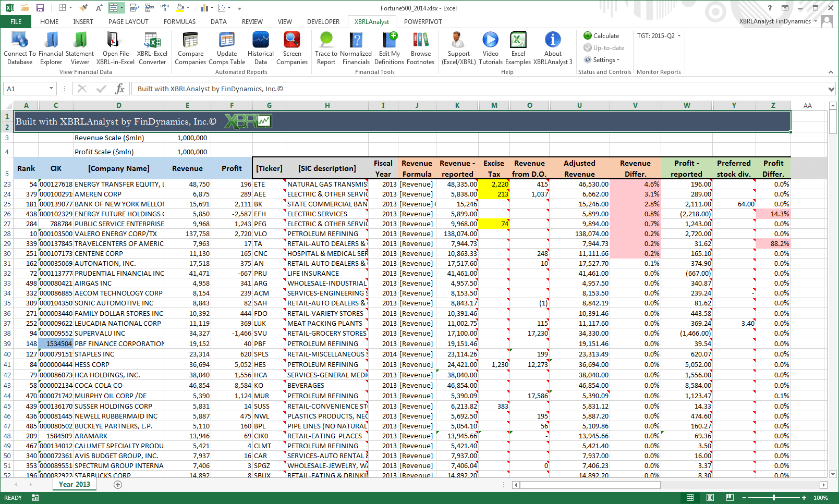Adjust the zoom slider in the status bar

tap(773, 498)
